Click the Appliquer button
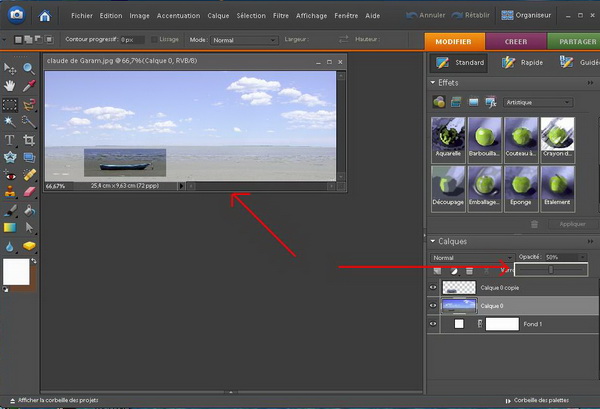The width and height of the screenshot is (600, 409). pos(572,224)
